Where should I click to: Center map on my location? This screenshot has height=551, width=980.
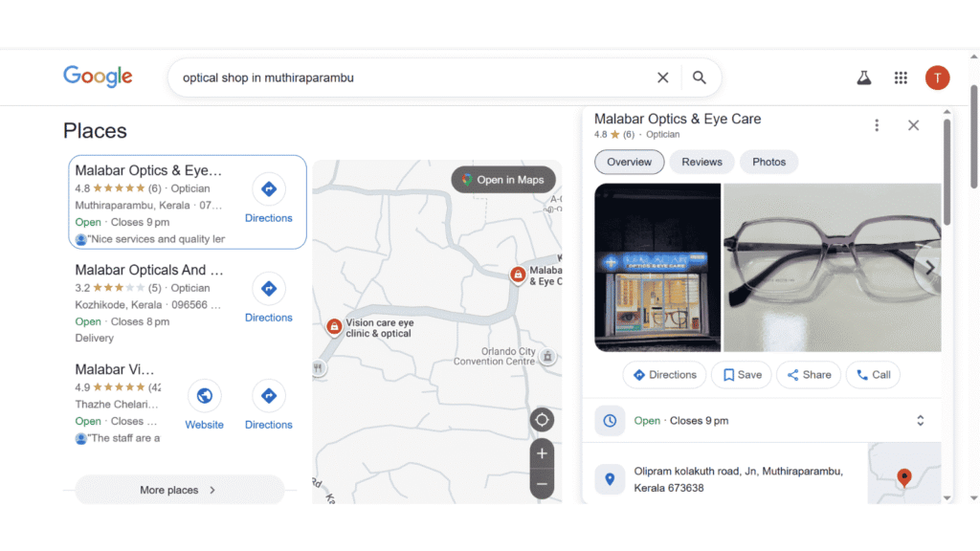pyautogui.click(x=542, y=420)
